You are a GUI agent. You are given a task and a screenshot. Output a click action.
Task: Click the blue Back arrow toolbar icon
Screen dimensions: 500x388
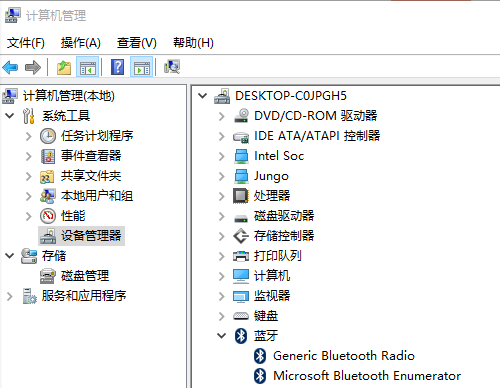[10, 67]
